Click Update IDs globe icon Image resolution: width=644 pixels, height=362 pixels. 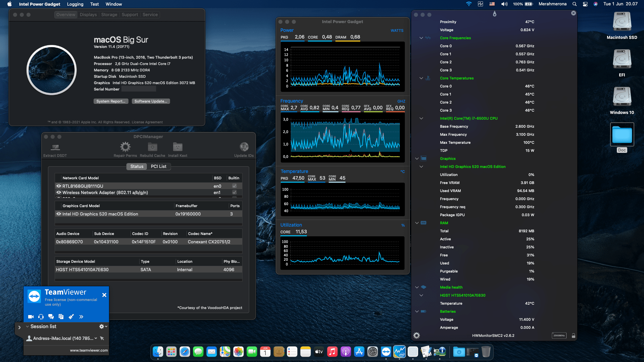pyautogui.click(x=244, y=147)
